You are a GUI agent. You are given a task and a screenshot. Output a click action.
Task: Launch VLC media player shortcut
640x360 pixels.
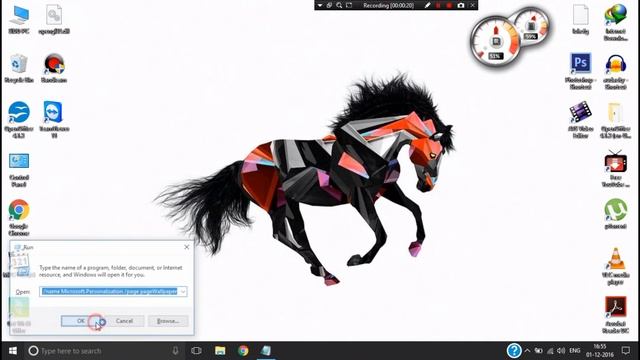click(x=616, y=266)
